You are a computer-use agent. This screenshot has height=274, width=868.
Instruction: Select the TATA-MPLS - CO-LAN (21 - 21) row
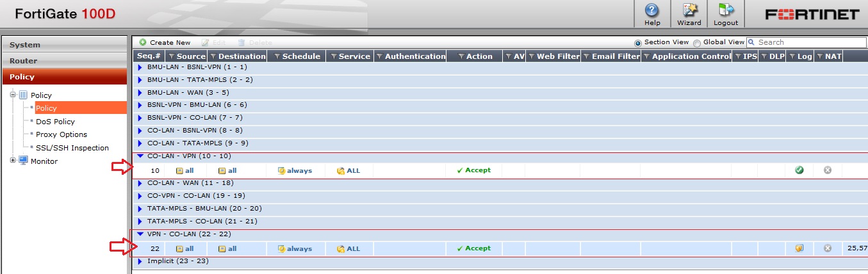(500, 222)
